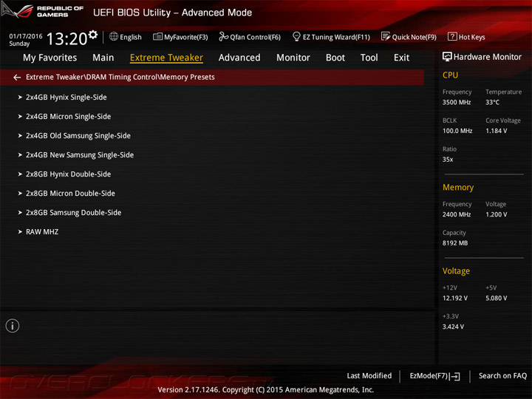Viewport: 532px width, 399px height.
Task: Select the 2x8GB Samsung Double-Side preset text
Action: point(73,212)
